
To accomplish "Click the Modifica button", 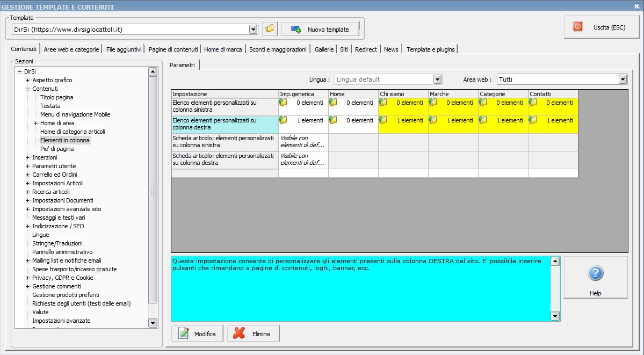I will 198,334.
